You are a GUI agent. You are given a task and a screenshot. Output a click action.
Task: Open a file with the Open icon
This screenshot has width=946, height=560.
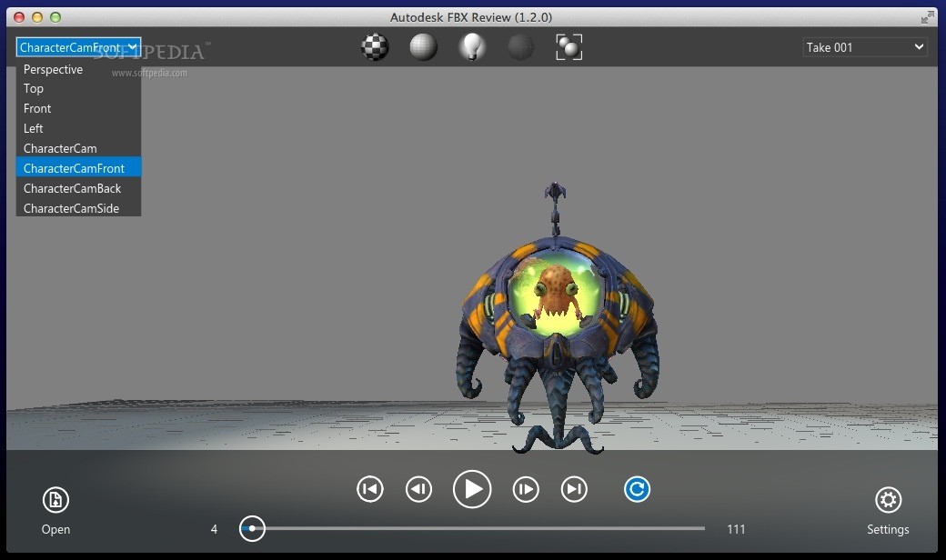tap(55, 500)
